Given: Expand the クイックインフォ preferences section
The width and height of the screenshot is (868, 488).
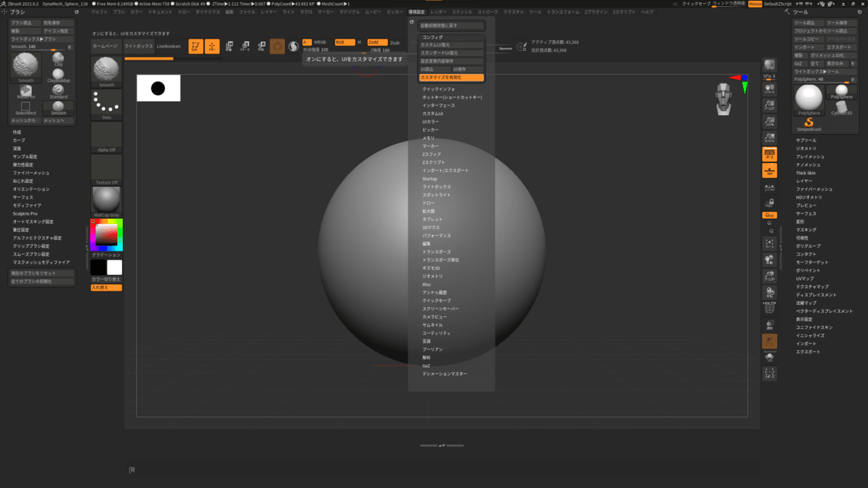Looking at the screenshot, I should (x=439, y=89).
